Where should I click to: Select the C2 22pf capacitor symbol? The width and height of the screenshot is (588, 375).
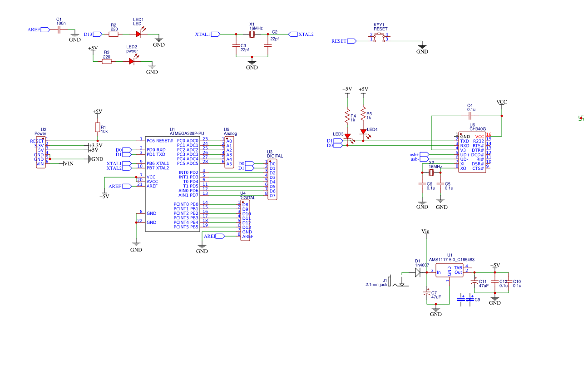pyautogui.click(x=268, y=45)
